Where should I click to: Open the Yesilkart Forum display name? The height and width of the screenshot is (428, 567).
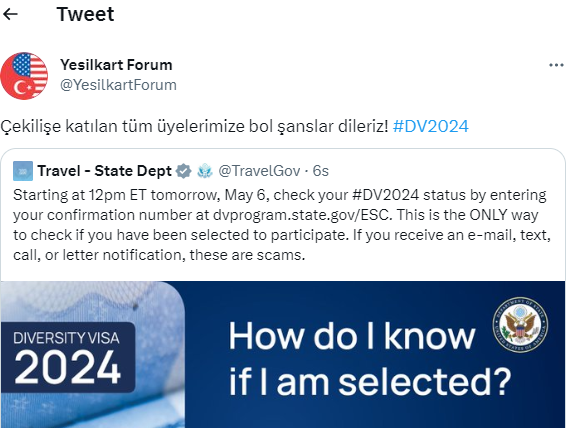116,65
